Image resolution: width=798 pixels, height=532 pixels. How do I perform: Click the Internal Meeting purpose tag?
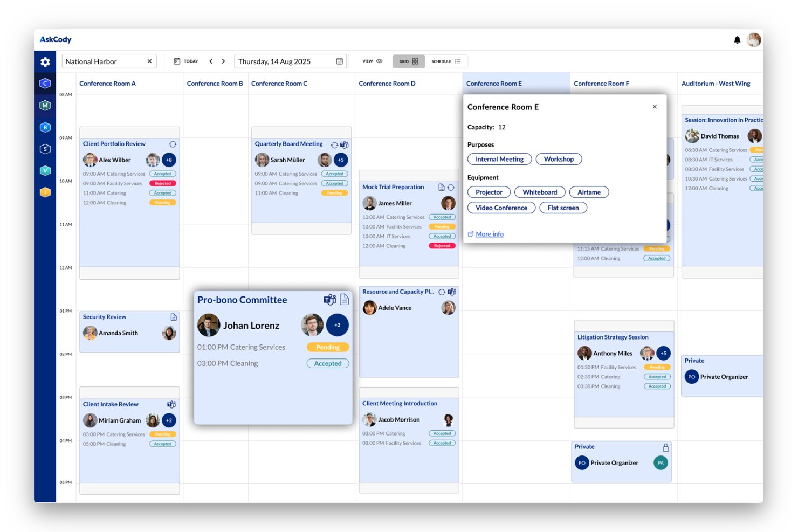[499, 159]
